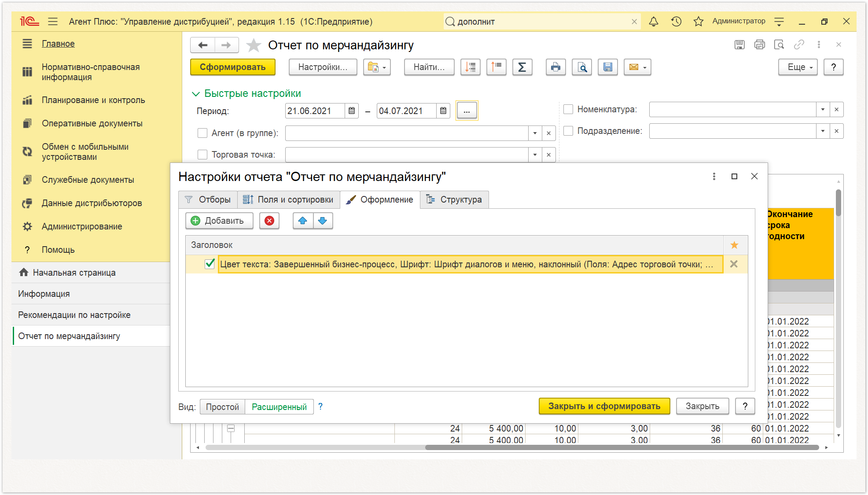Click Найти... button

429,67
